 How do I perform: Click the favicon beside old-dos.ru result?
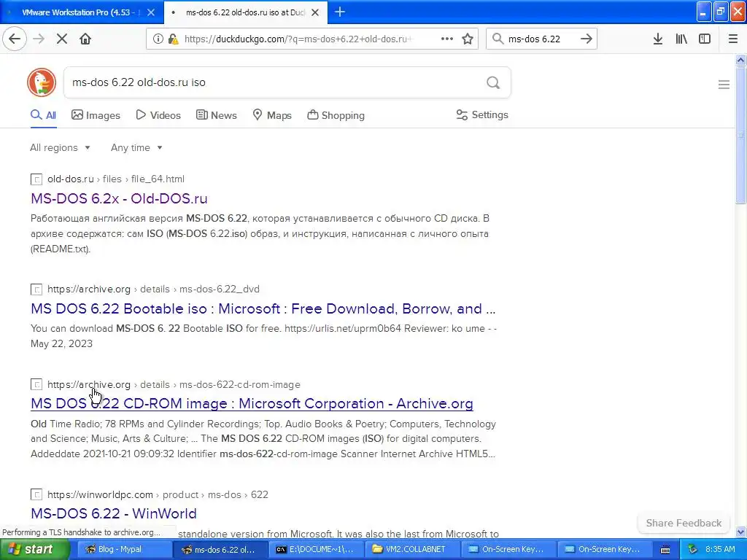[36, 179]
